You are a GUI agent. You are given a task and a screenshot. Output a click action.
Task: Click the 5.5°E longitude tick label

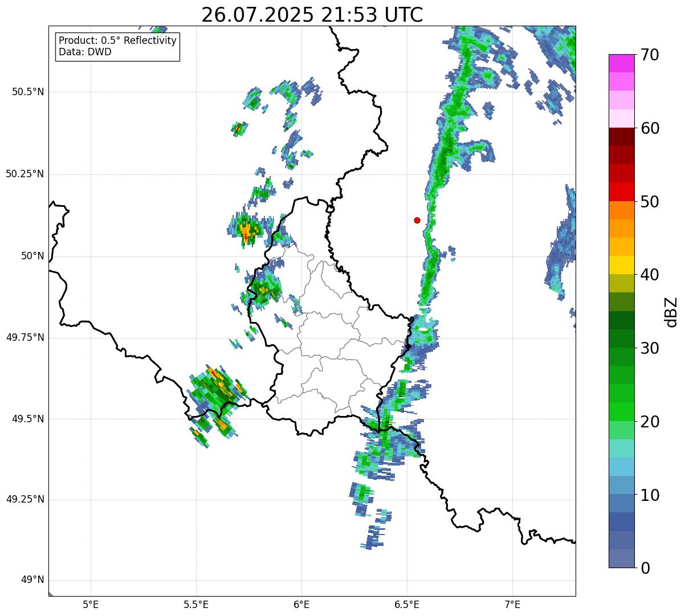(x=196, y=604)
